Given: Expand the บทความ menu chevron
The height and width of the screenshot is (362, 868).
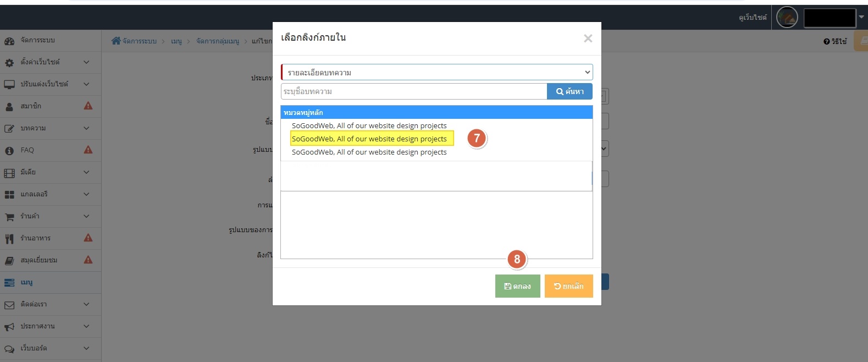Looking at the screenshot, I should click(x=86, y=128).
